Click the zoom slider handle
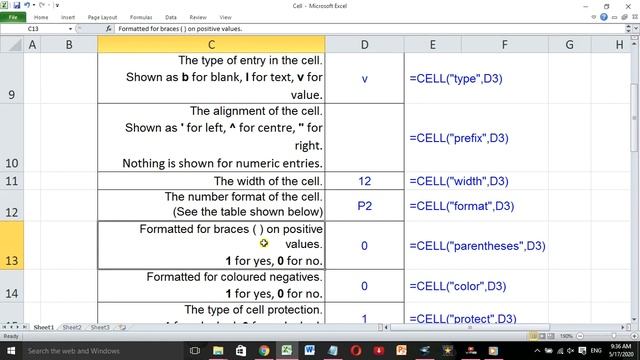Viewport: 640px width, 360px height. click(x=613, y=336)
